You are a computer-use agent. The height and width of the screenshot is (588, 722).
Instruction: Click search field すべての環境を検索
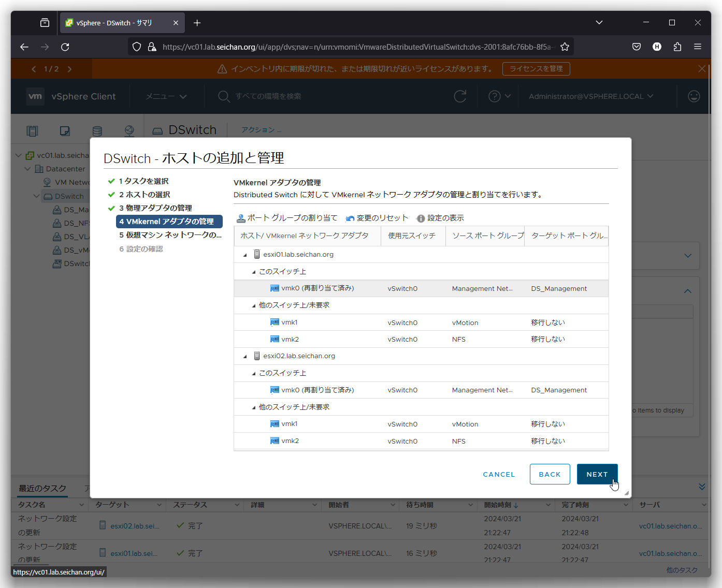point(268,96)
